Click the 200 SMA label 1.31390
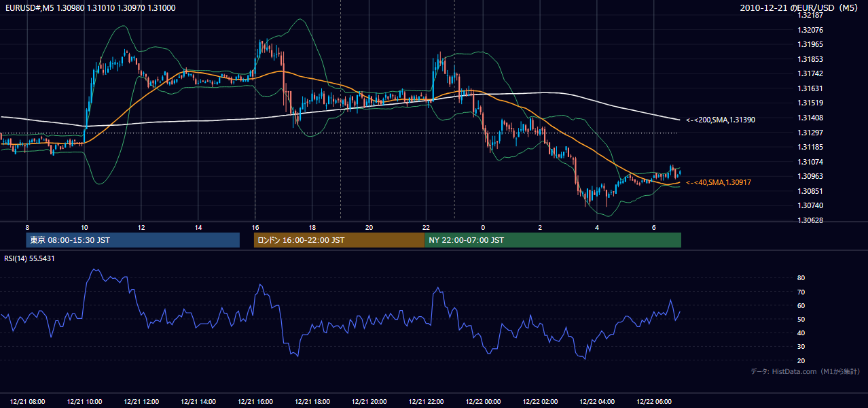 pyautogui.click(x=721, y=120)
